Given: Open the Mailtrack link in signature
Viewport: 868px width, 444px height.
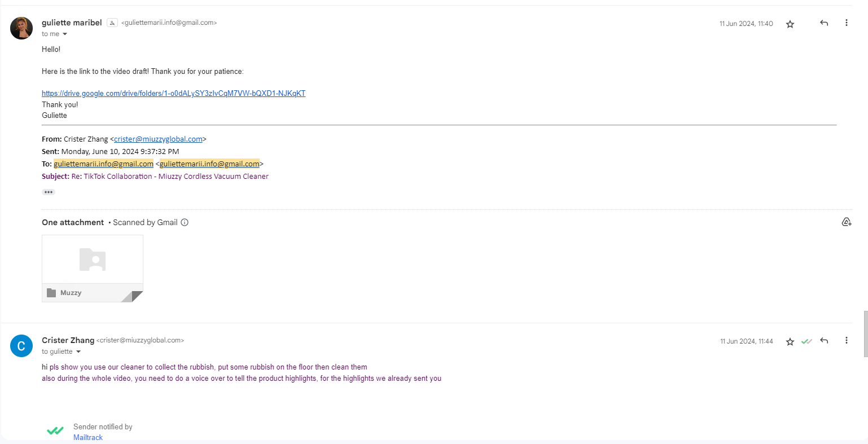Looking at the screenshot, I should point(88,437).
